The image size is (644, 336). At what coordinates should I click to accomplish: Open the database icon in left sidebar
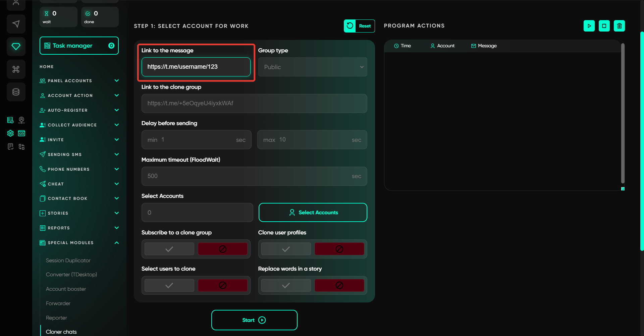tap(16, 92)
